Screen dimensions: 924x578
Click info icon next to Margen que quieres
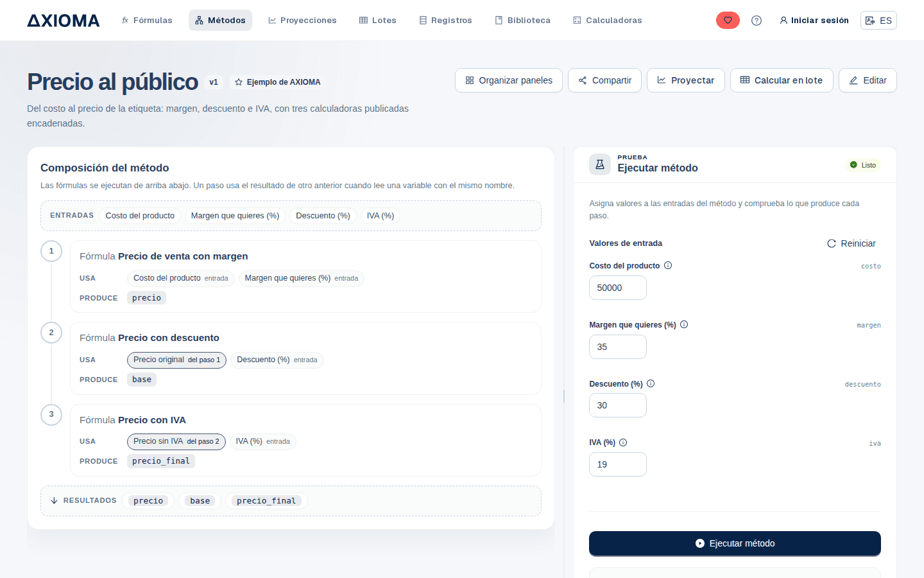click(x=684, y=324)
